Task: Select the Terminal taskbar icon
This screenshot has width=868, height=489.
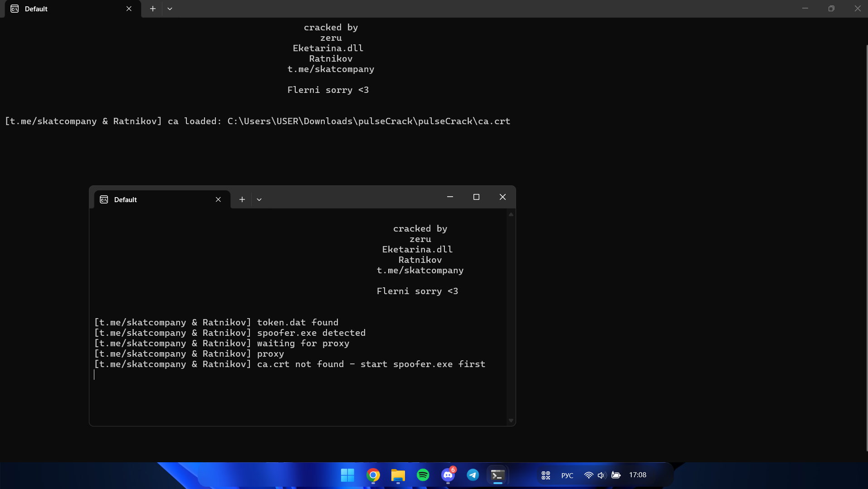Action: point(497,475)
